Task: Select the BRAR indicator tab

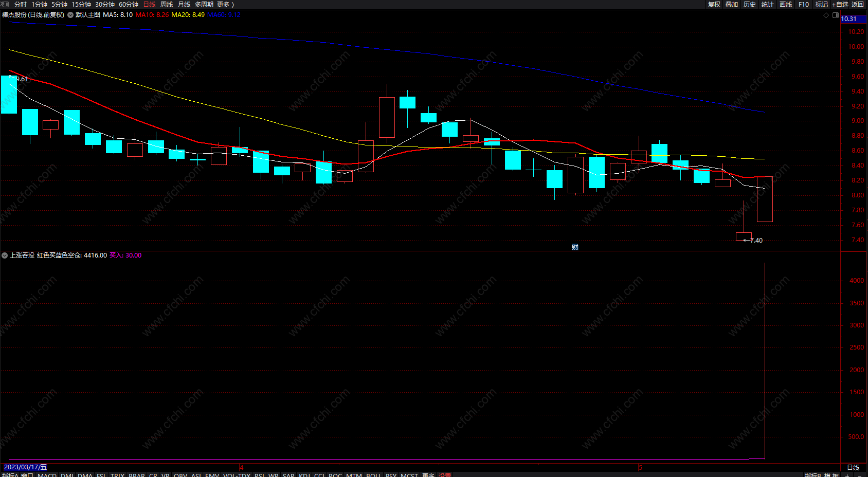Action: click(x=136, y=475)
